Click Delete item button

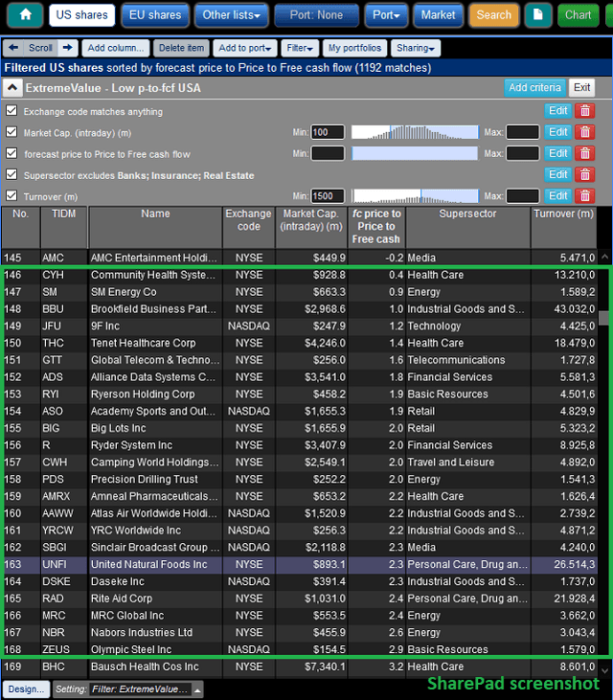pyautogui.click(x=181, y=48)
